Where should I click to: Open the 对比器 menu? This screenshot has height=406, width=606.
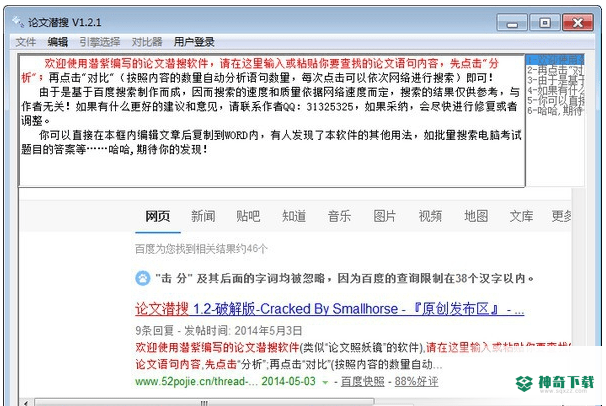(x=147, y=42)
